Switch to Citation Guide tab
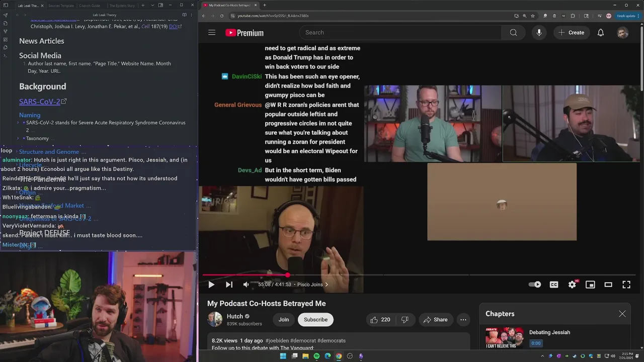The width and height of the screenshot is (644, 362). pos(89,6)
